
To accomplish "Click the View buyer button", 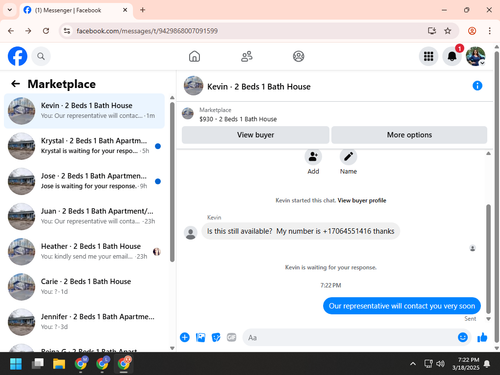I will tap(255, 135).
